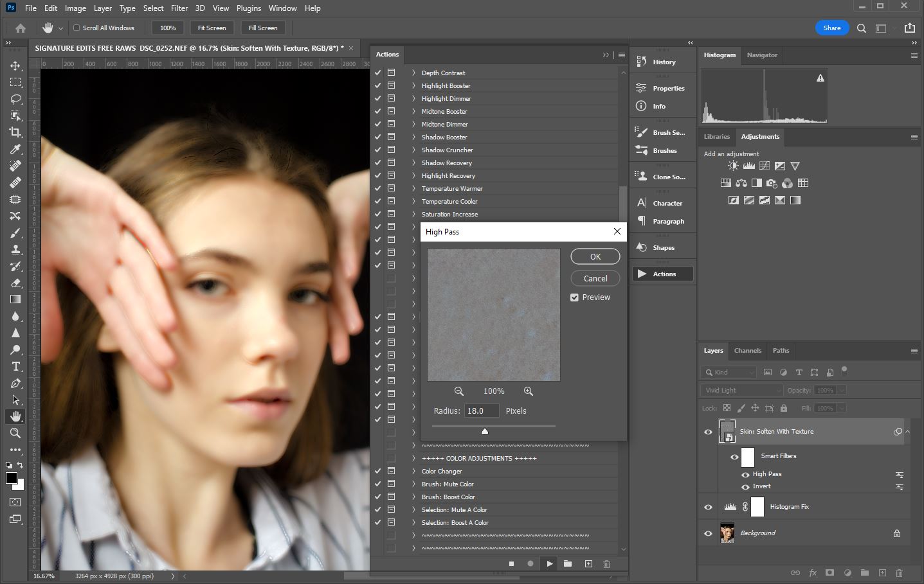
Task: Expand the Color Changer action
Action: click(413, 472)
